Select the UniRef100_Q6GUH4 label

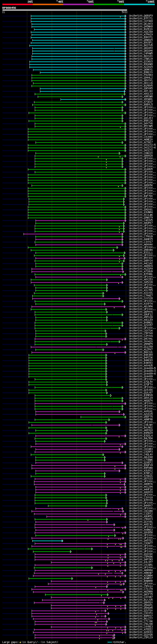coord(141,51)
